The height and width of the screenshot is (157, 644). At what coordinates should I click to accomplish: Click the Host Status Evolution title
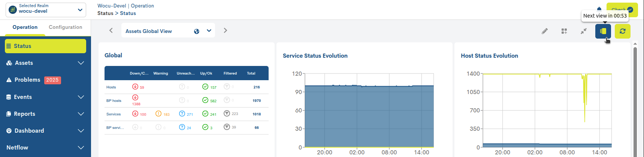(x=489, y=55)
